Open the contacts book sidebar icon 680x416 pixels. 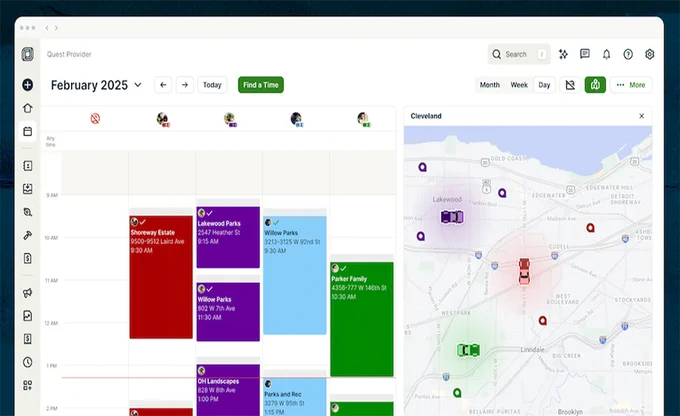[27, 166]
